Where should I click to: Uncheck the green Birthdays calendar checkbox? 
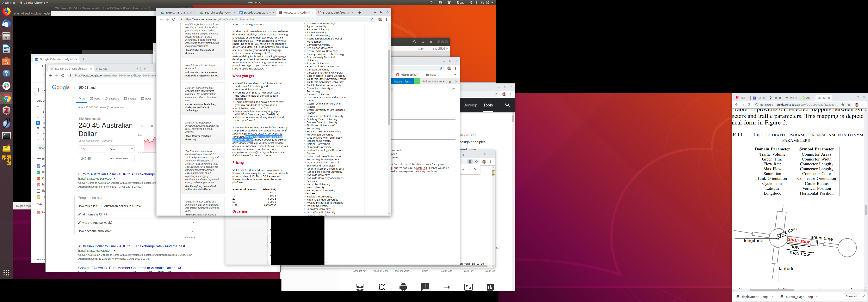point(38,172)
